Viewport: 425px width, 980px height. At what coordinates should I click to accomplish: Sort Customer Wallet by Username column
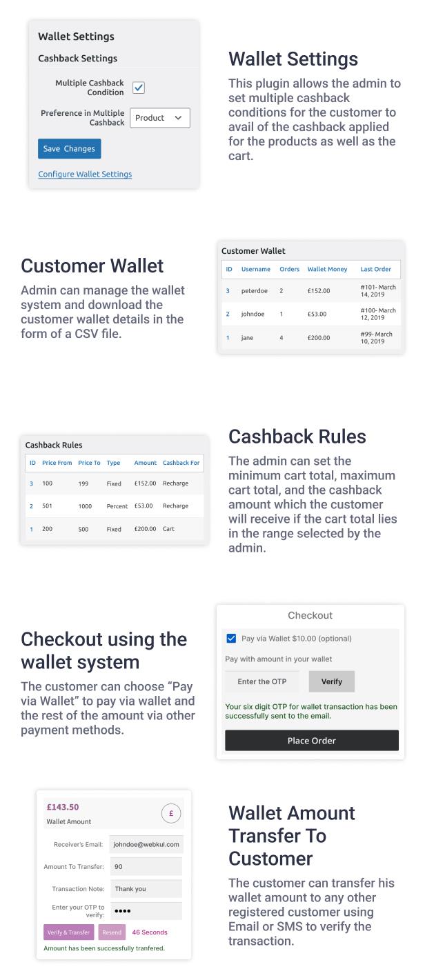coord(256,269)
